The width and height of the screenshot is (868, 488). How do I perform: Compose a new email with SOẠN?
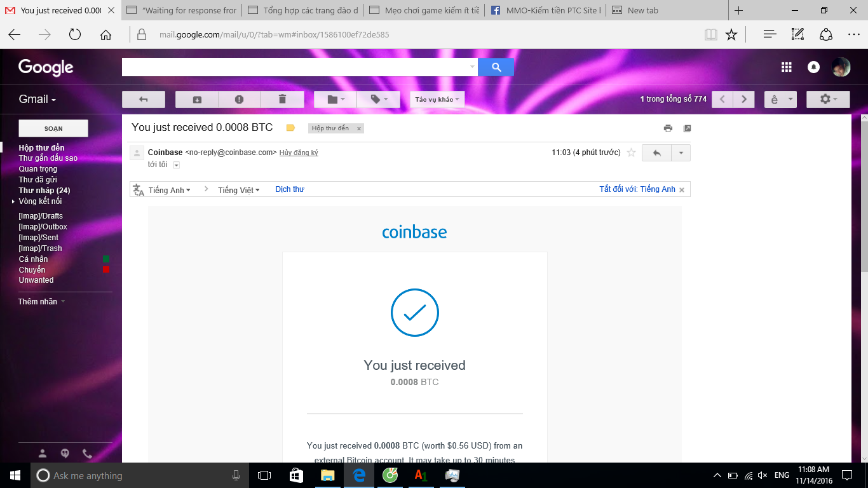click(53, 128)
